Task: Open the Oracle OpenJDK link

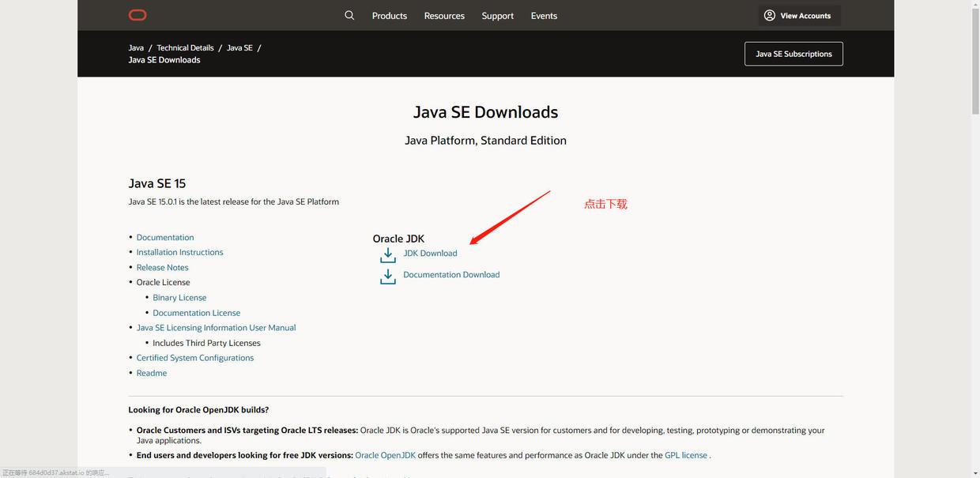Action: pos(386,455)
